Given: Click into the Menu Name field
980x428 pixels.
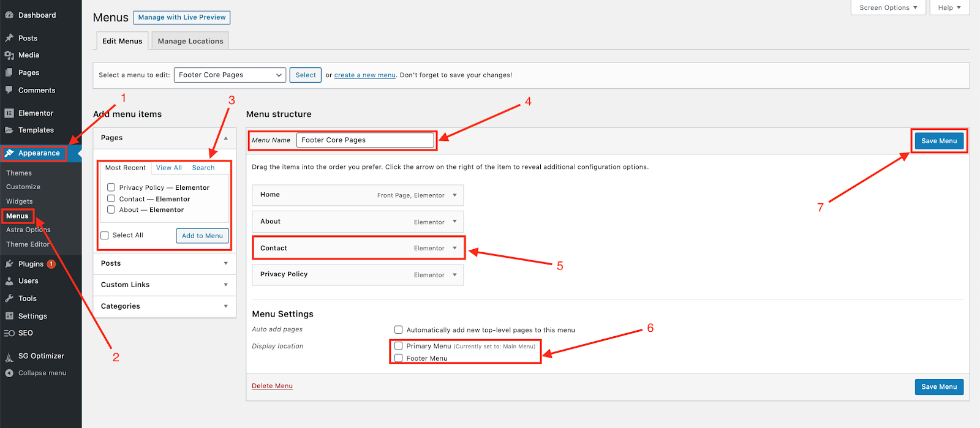Looking at the screenshot, I should [366, 140].
